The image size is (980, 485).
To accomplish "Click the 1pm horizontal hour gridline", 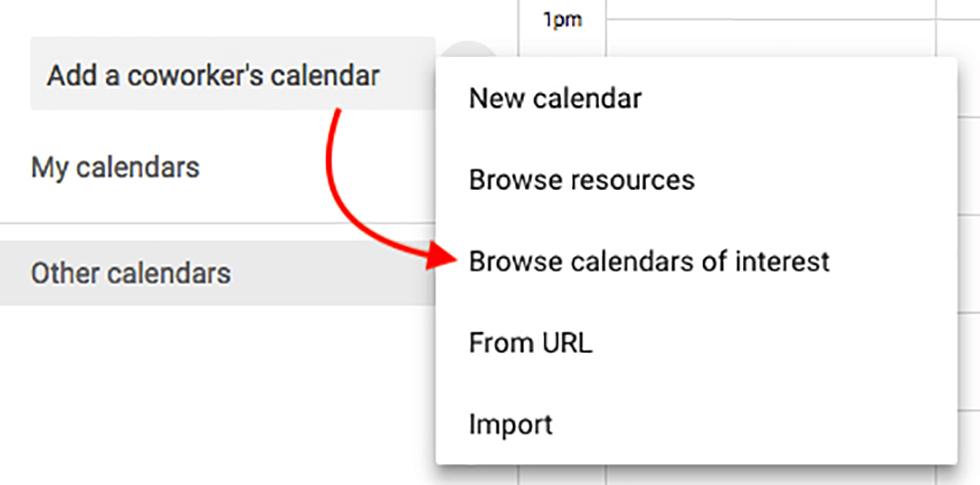I will (770, 18).
